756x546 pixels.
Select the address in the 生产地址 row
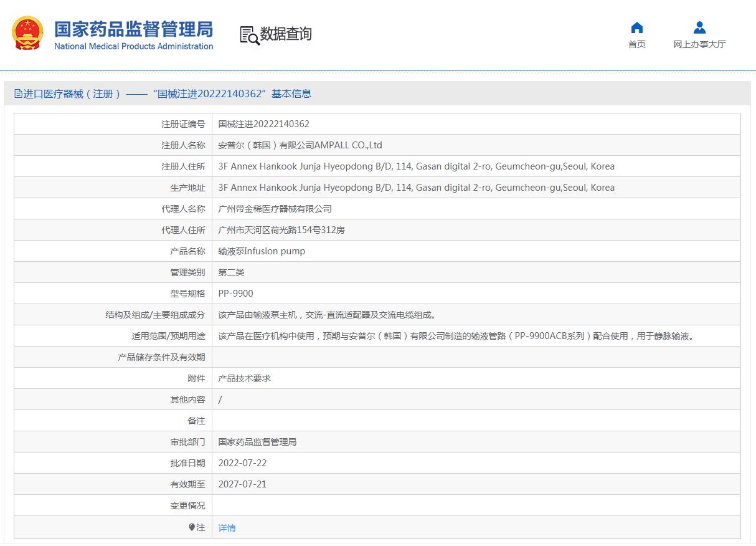[416, 188]
